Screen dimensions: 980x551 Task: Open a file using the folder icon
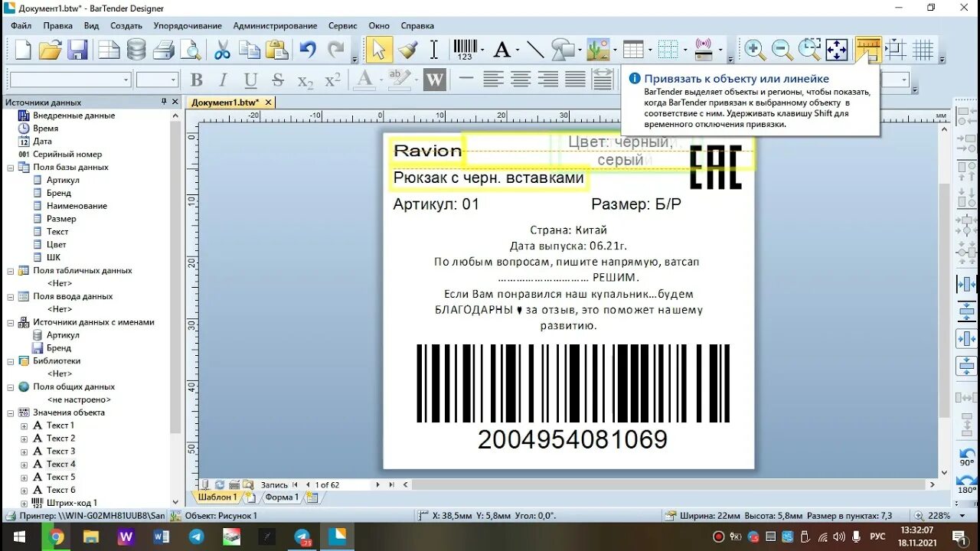click(x=51, y=51)
